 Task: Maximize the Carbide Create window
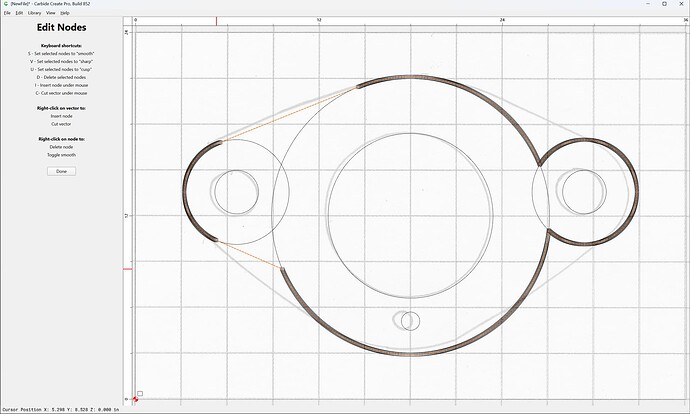click(664, 4)
